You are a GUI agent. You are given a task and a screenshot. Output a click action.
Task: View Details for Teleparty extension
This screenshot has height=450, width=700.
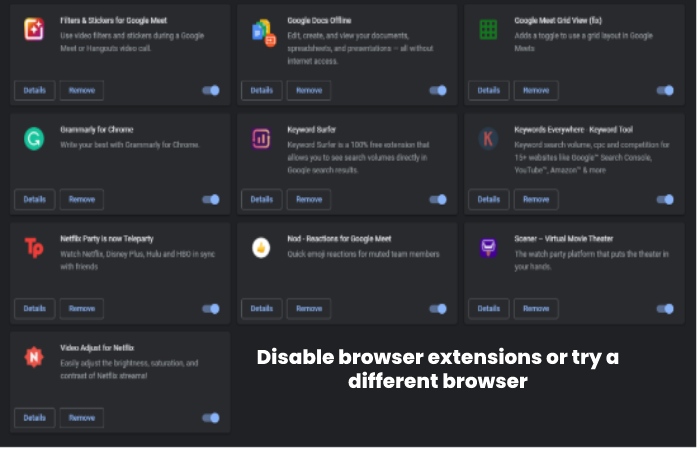(35, 309)
